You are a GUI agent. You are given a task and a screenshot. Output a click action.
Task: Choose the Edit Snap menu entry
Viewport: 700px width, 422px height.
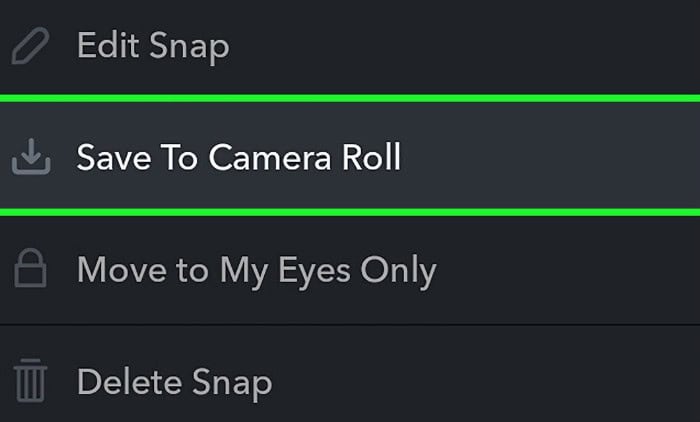pos(350,46)
